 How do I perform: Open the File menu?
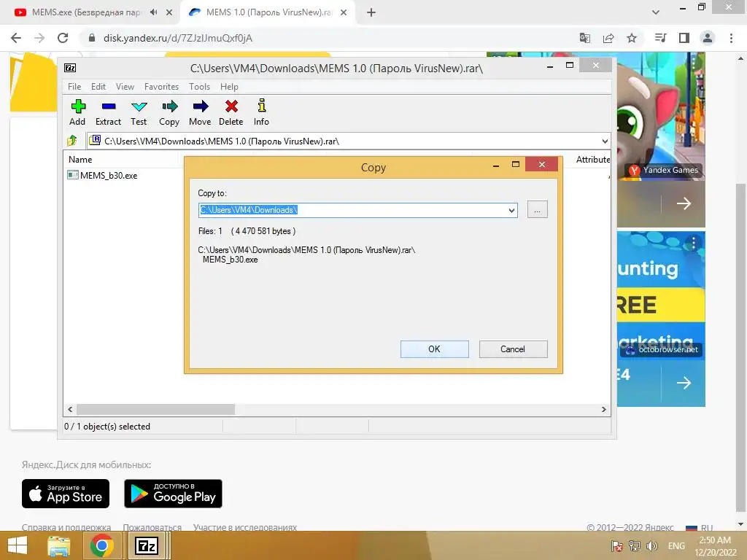pos(74,87)
